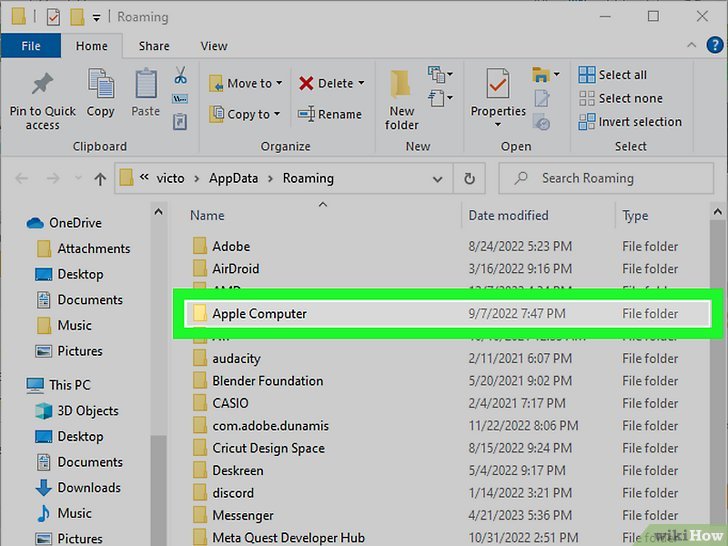Click the Select all icon
The image size is (728, 546).
click(x=586, y=75)
